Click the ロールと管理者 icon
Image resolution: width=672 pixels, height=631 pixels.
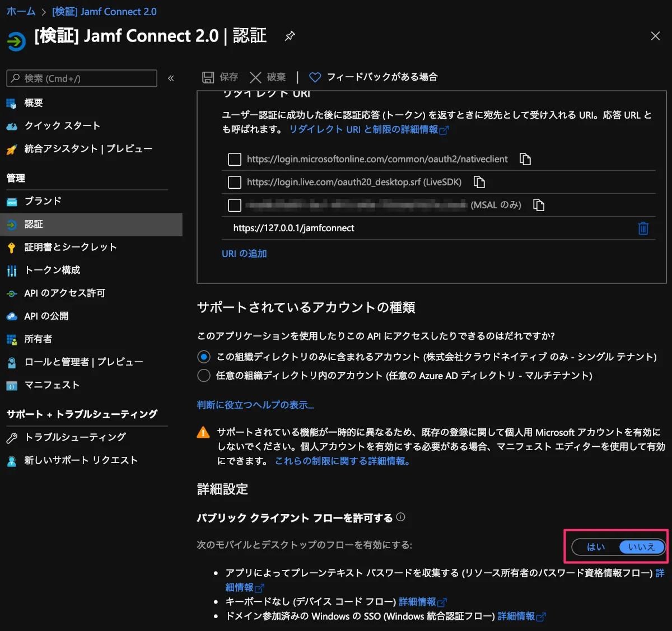pos(12,362)
